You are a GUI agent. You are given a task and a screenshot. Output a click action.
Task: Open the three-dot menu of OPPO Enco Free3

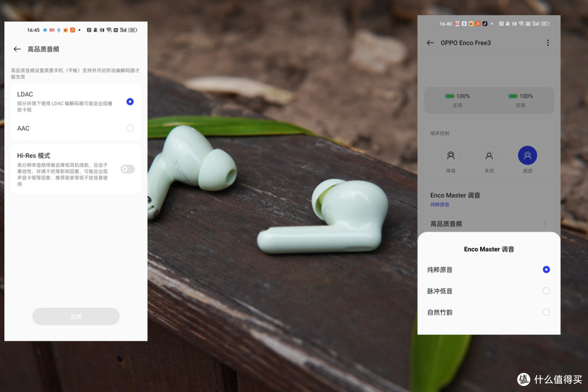click(x=548, y=43)
